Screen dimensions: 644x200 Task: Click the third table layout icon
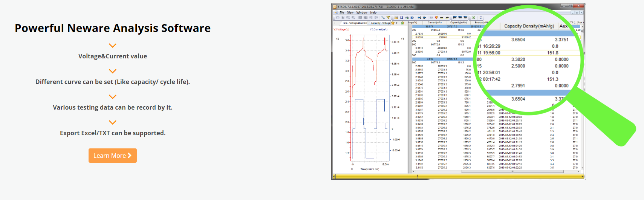465,18
